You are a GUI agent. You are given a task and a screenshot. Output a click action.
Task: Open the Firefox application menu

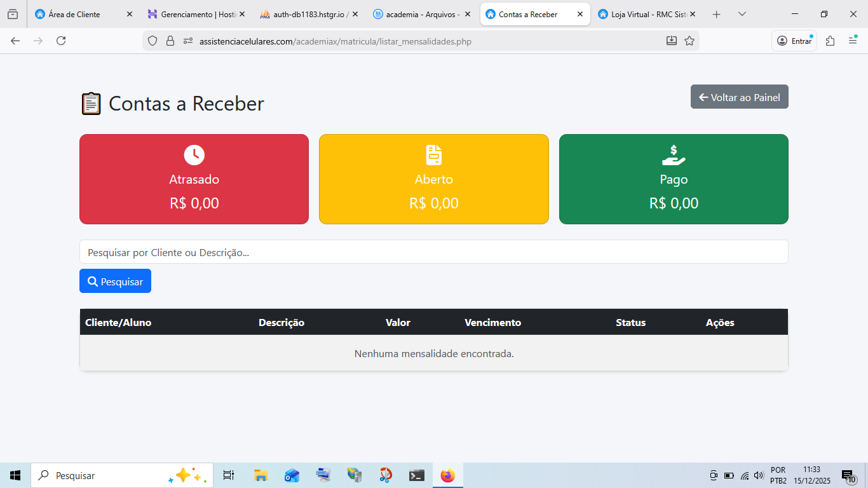click(x=853, y=41)
